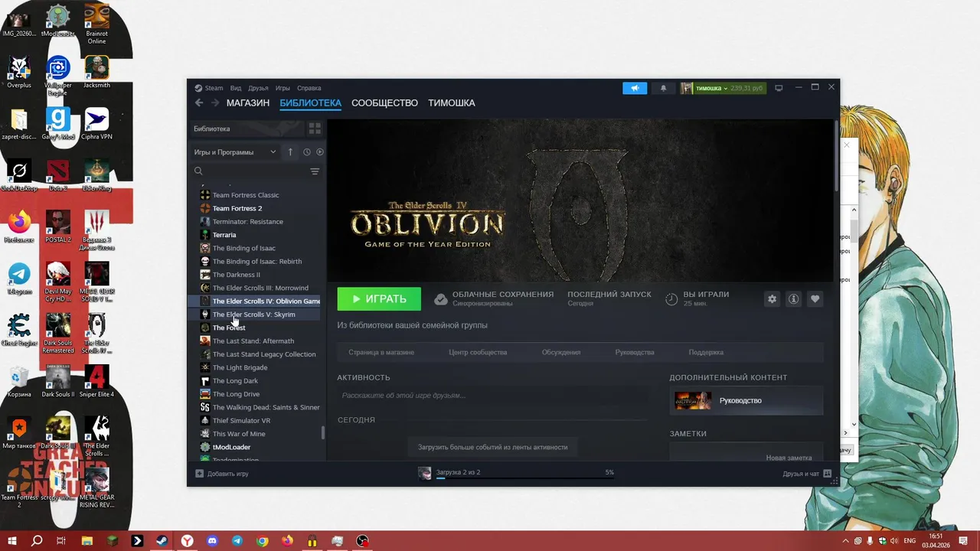Screen dimensions: 980x551
Task: Open advanced filter options in library search
Action: pos(315,171)
